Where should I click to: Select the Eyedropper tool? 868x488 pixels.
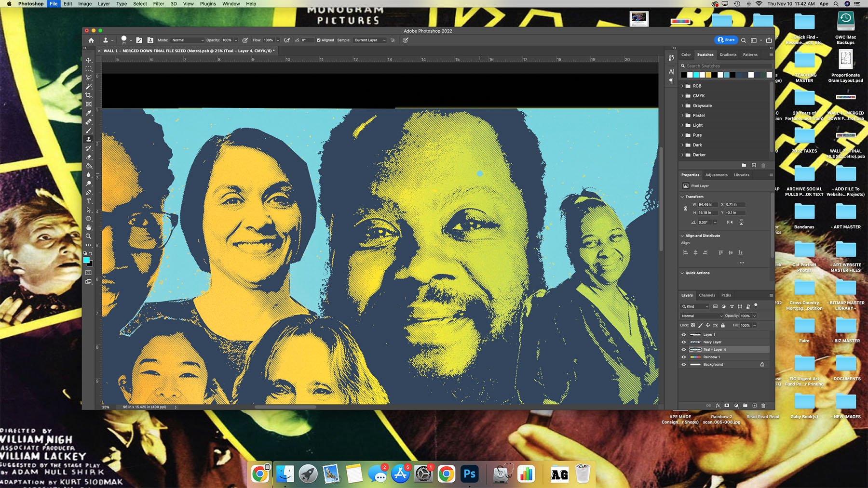pyautogui.click(x=88, y=113)
